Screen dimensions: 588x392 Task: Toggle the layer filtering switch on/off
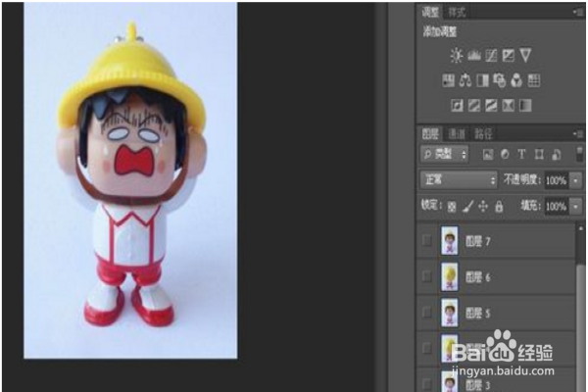coord(580,154)
